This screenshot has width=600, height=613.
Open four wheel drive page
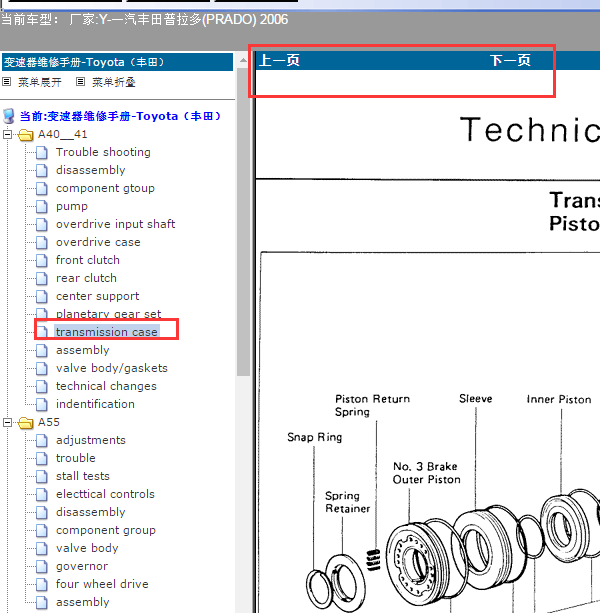102,584
